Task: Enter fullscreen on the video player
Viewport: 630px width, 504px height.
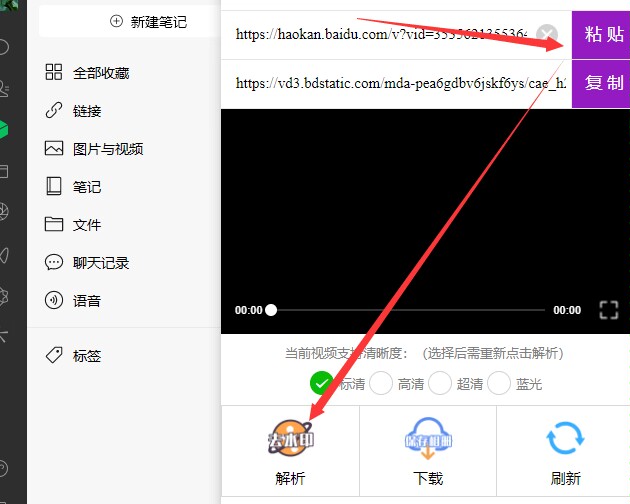Action: pos(608,310)
